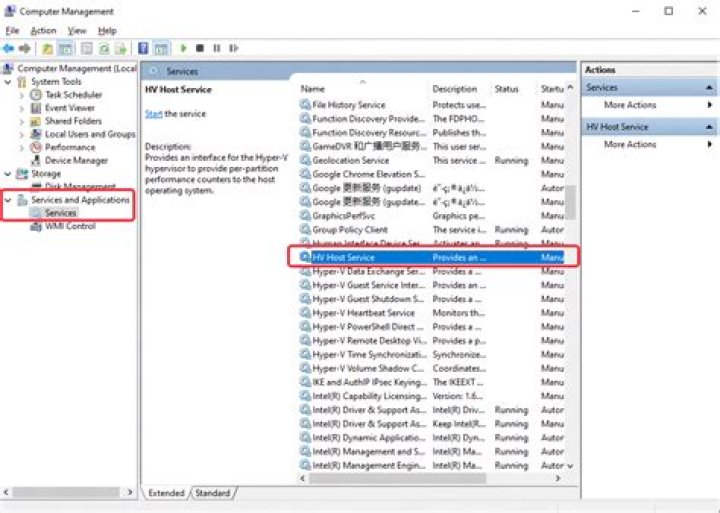Collapse the Storage tree node
Image resolution: width=720 pixels, height=513 pixels.
[8, 174]
